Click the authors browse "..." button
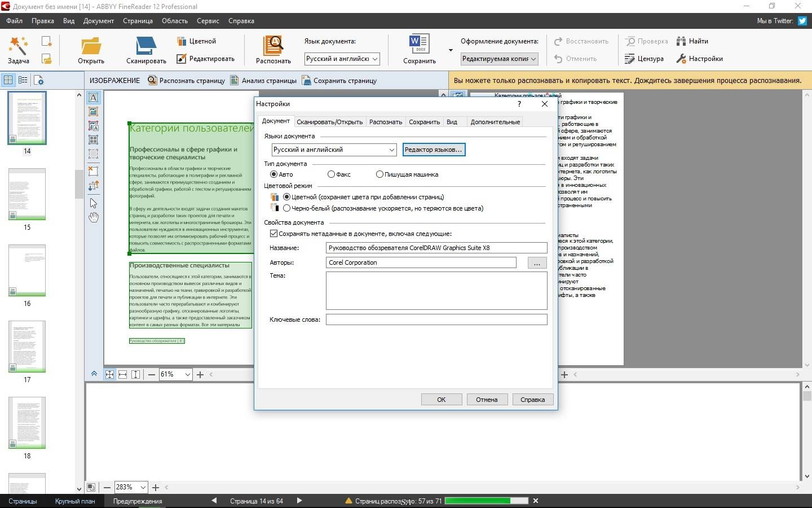 (537, 262)
